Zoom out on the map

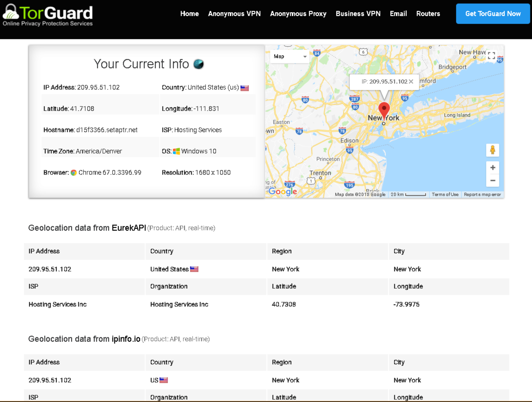pos(493,180)
